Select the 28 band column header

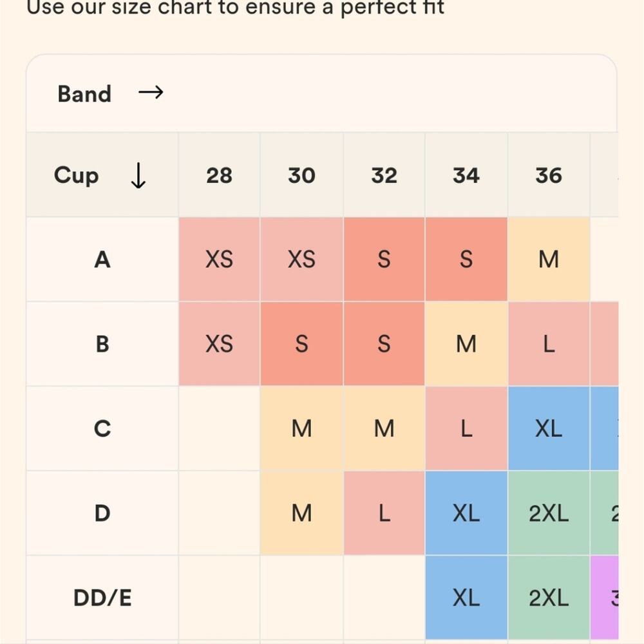[x=219, y=175]
